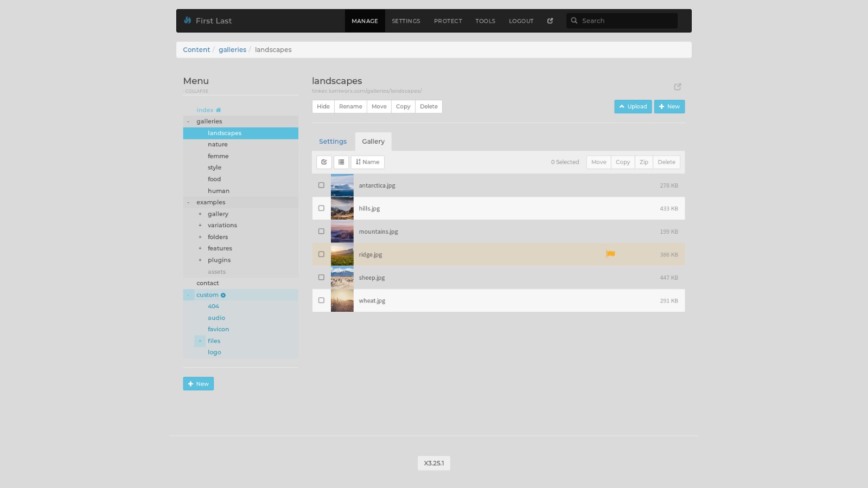Screen dimensions: 868x488
Task: Go to galleries via breadcrumb link
Action: pyautogui.click(x=232, y=50)
